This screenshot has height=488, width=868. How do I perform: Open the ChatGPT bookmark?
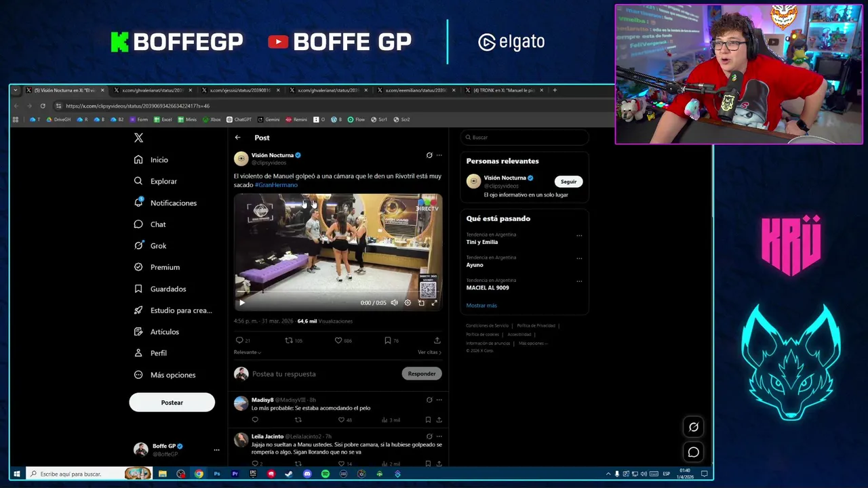239,119
